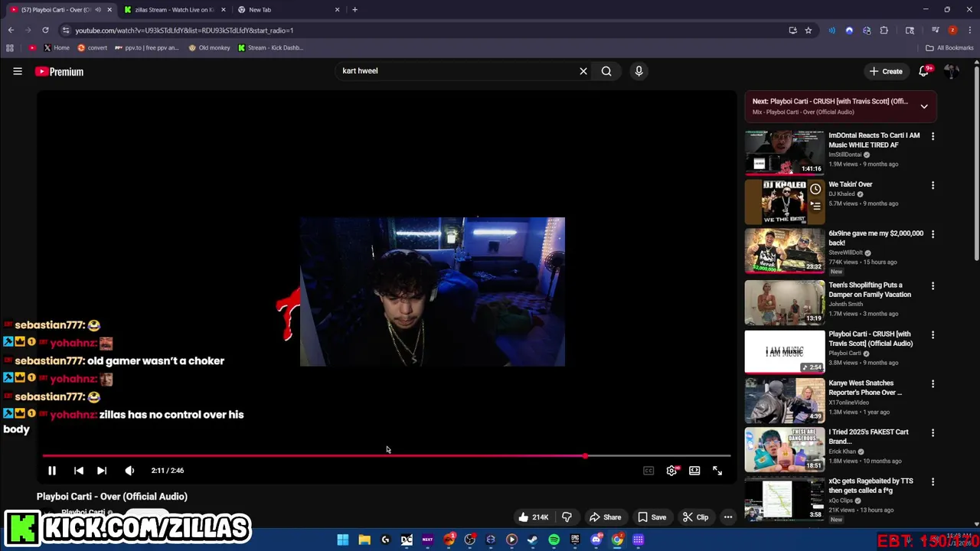The width and height of the screenshot is (980, 551).
Task: Open the I AM MUSIC CRUSH thumbnail
Action: point(785,352)
